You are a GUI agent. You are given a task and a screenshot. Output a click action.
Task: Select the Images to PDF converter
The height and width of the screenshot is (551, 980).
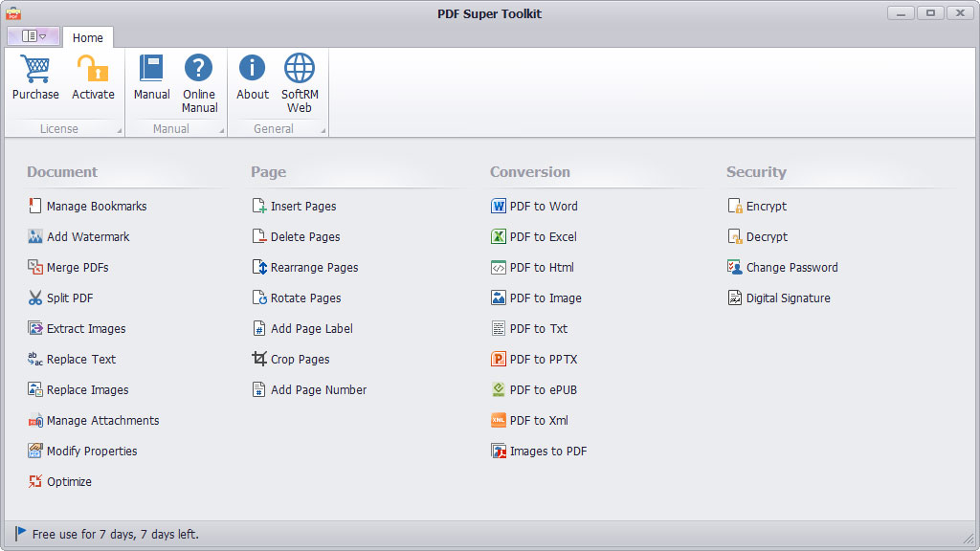[x=547, y=451]
